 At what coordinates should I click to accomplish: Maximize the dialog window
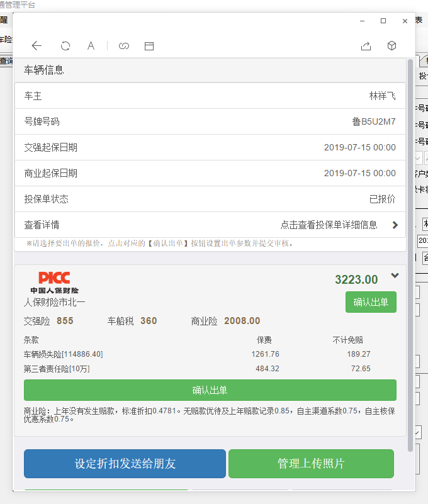[x=383, y=21]
